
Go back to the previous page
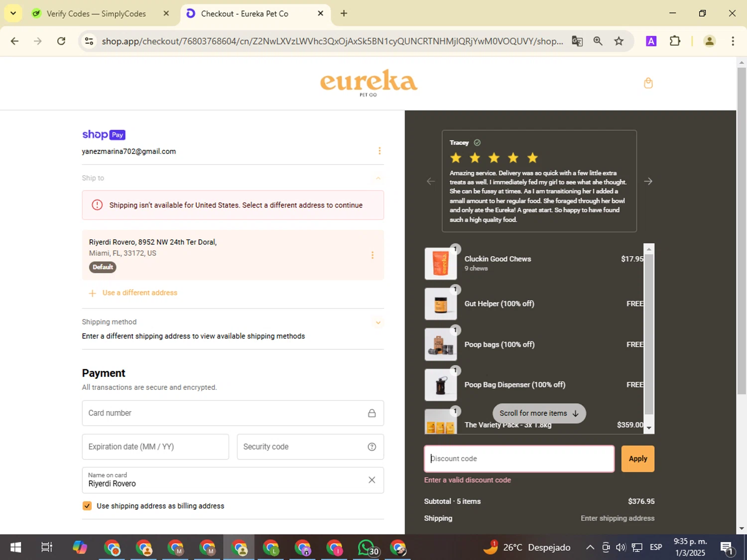click(14, 41)
